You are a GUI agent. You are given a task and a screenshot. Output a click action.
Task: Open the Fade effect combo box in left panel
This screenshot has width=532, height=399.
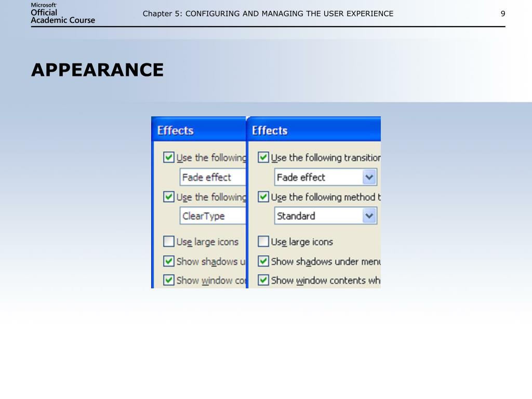[212, 177]
